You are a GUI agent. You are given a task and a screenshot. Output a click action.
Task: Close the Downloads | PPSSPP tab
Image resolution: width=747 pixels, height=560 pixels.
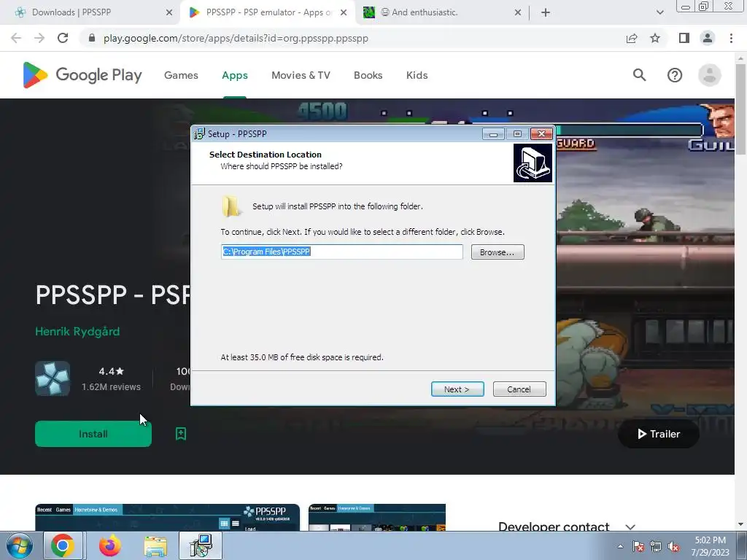click(x=169, y=12)
